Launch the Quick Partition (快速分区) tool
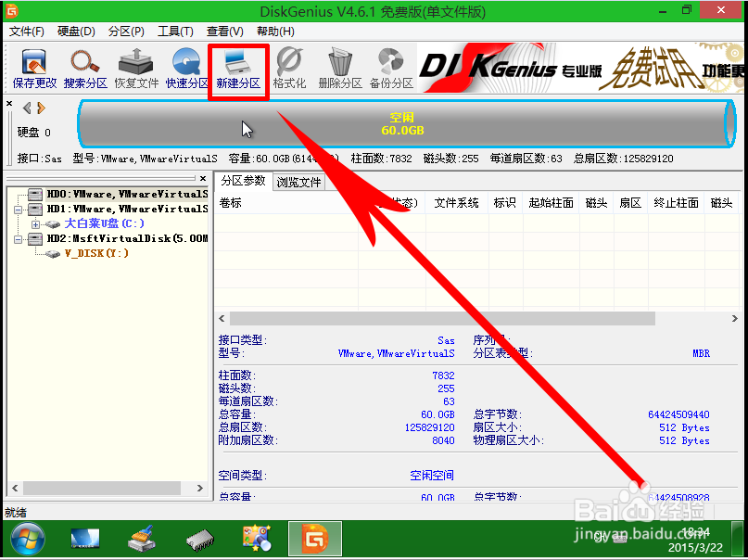 pyautogui.click(x=187, y=70)
